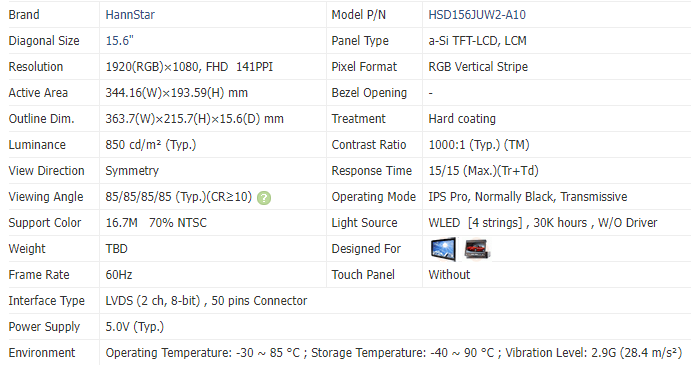Open the car display icon in Designed For
Viewport: 691px width, 365px height.
tap(477, 249)
